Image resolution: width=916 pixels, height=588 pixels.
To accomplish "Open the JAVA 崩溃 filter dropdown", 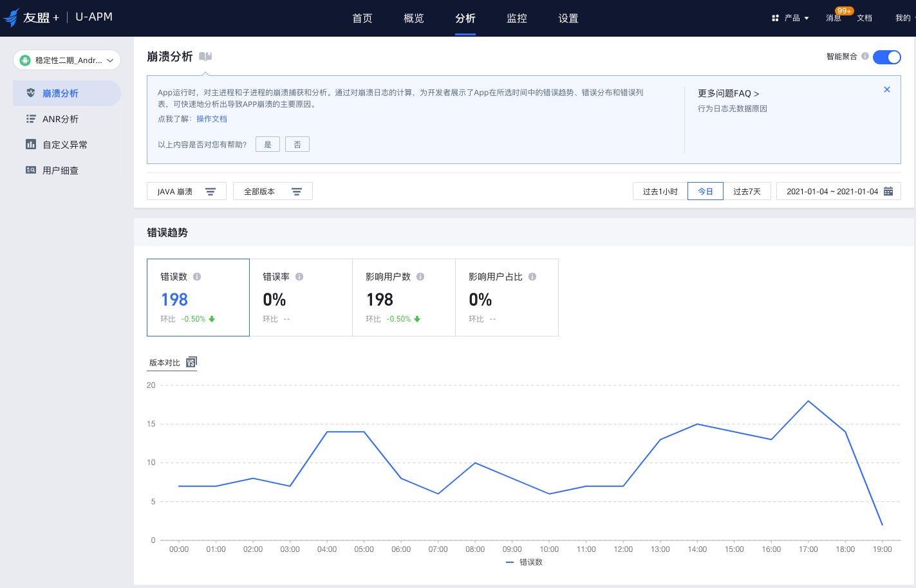I will (x=187, y=191).
